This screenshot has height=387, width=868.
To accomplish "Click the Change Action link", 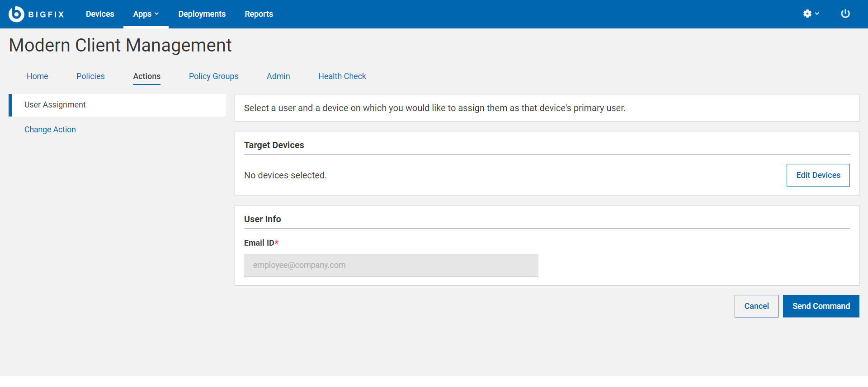I will (50, 130).
